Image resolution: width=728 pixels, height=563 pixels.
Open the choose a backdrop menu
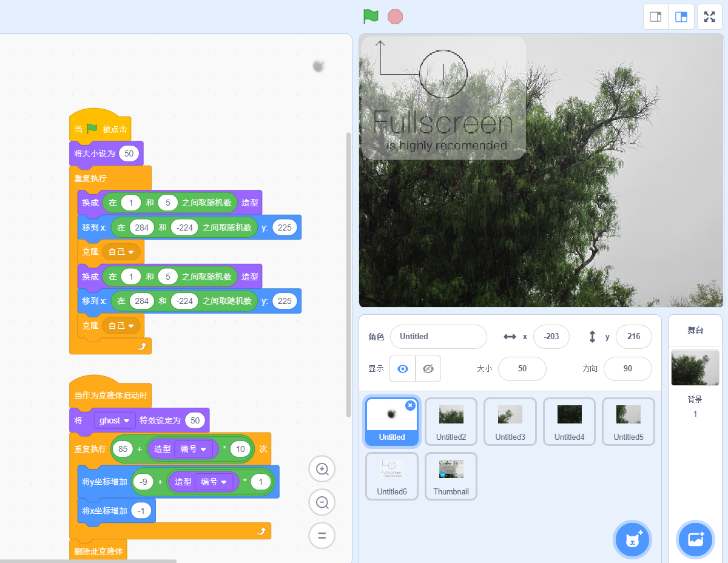695,539
